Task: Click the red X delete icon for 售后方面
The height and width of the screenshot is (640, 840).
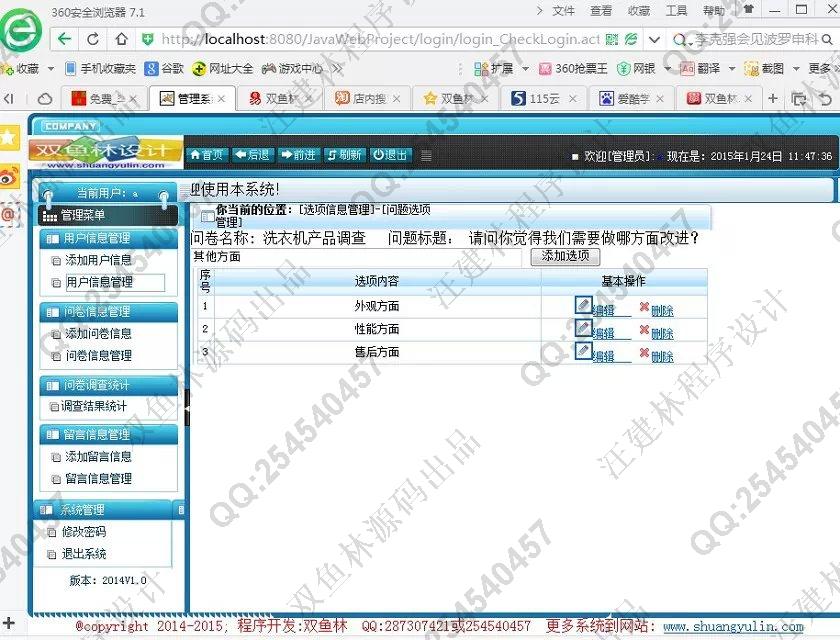Action: point(644,353)
